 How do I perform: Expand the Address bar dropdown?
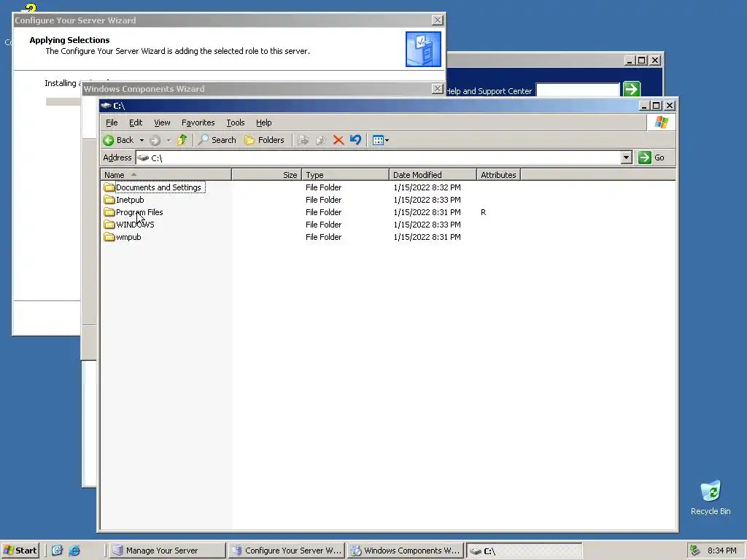click(x=627, y=157)
